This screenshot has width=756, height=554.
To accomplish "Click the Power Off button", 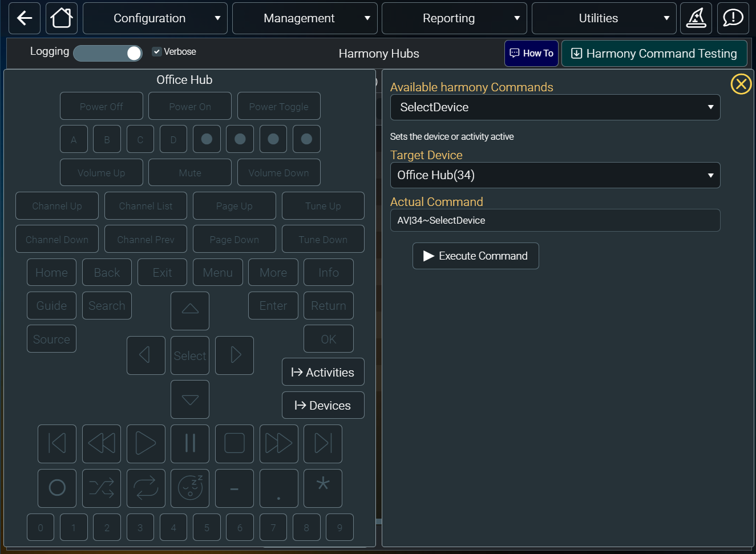I will 102,106.
